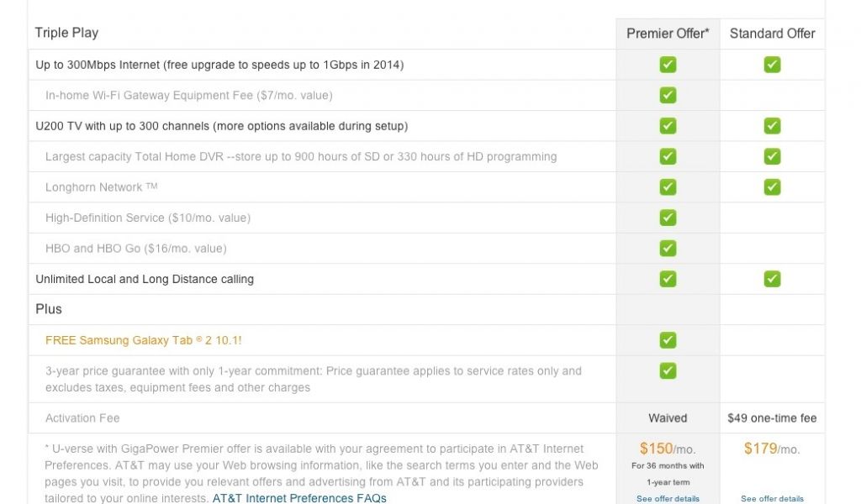Screen dimensions: 861x504
Task: Click Premier checkmark for HBO and HBO Go
Action: point(668,248)
